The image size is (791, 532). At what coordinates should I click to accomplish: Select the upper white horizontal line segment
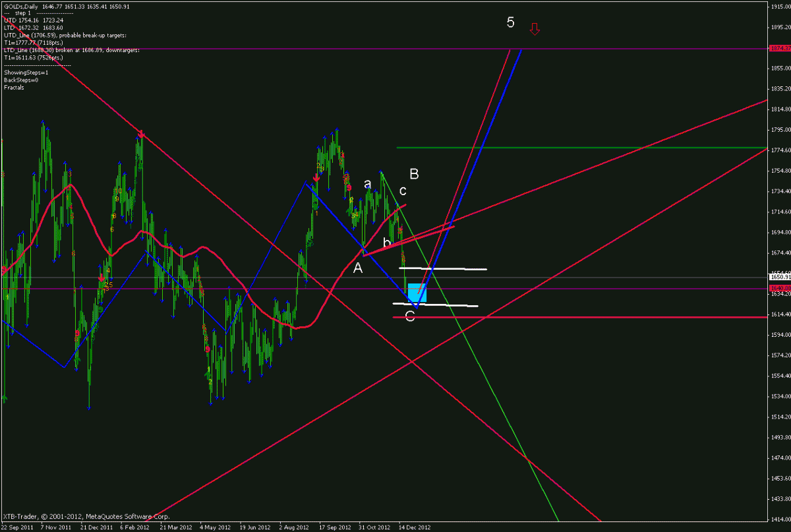coord(443,268)
